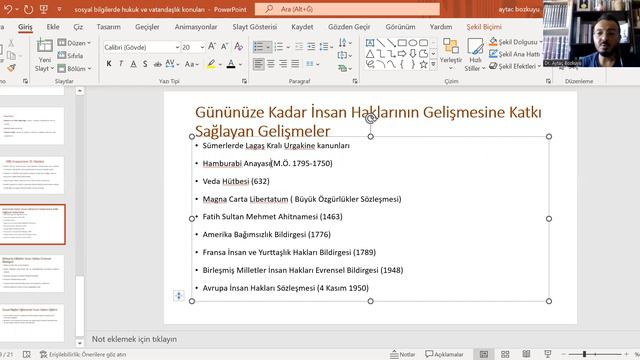Open the font size 20 dropdown
This screenshot has height=360, width=640.
(202, 47)
